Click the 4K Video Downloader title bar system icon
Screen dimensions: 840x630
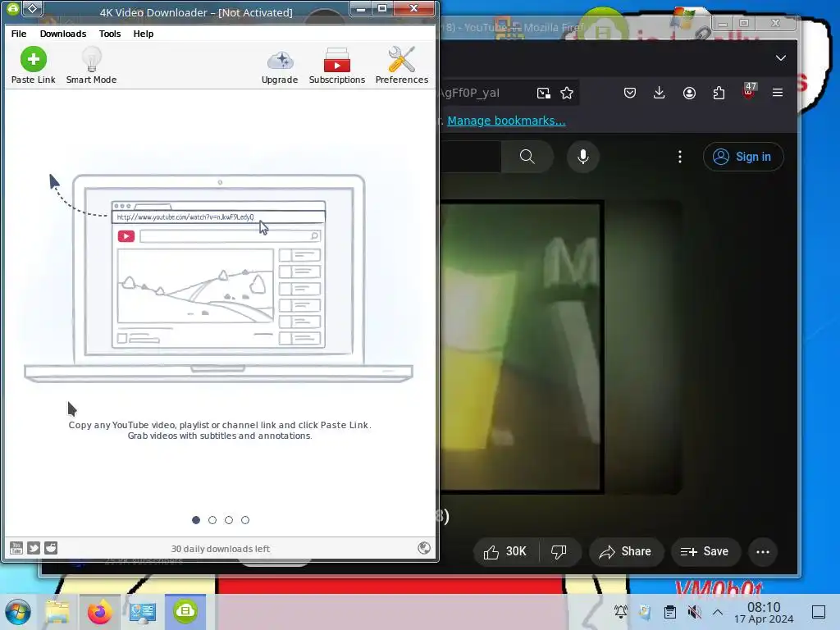click(x=13, y=8)
